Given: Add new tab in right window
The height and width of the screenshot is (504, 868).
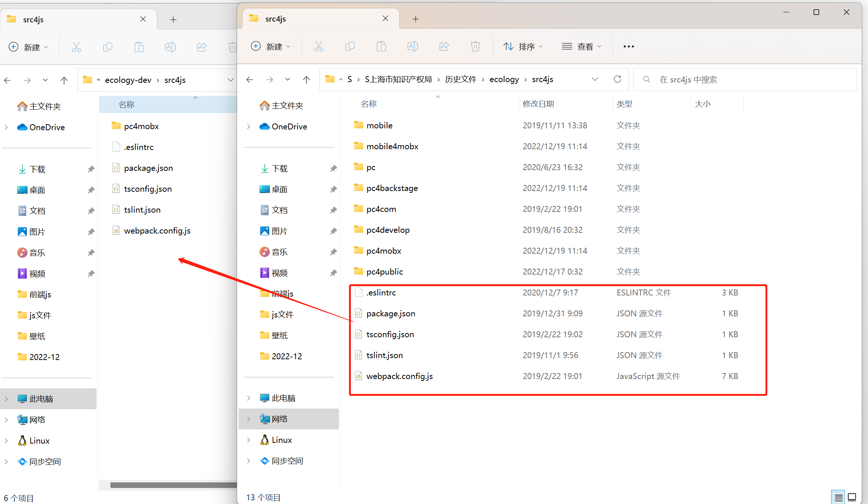Looking at the screenshot, I should (x=416, y=19).
